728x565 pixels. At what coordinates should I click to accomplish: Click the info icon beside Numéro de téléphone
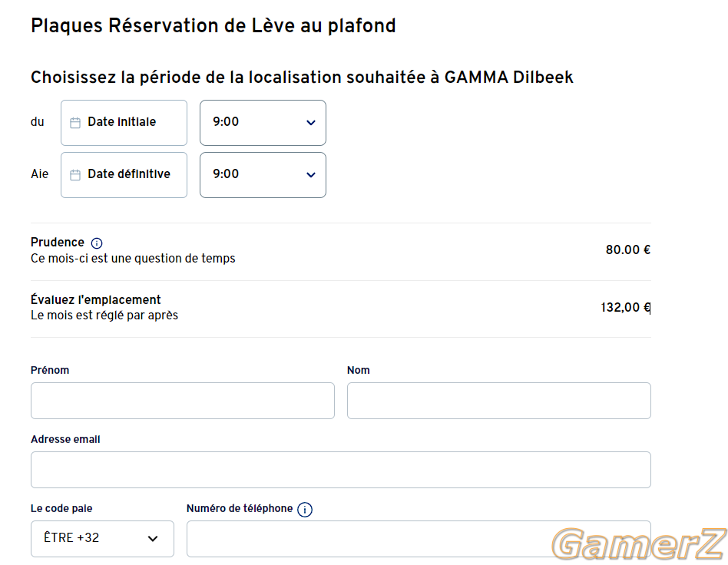tap(305, 509)
